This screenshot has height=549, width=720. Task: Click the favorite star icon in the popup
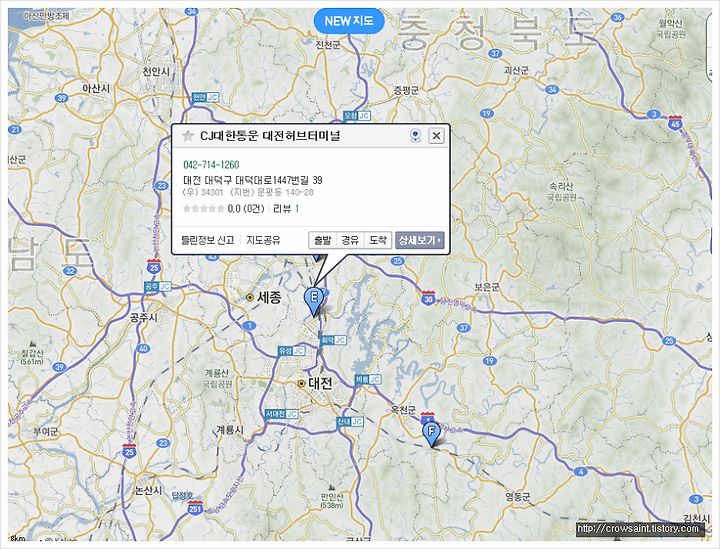pos(187,136)
